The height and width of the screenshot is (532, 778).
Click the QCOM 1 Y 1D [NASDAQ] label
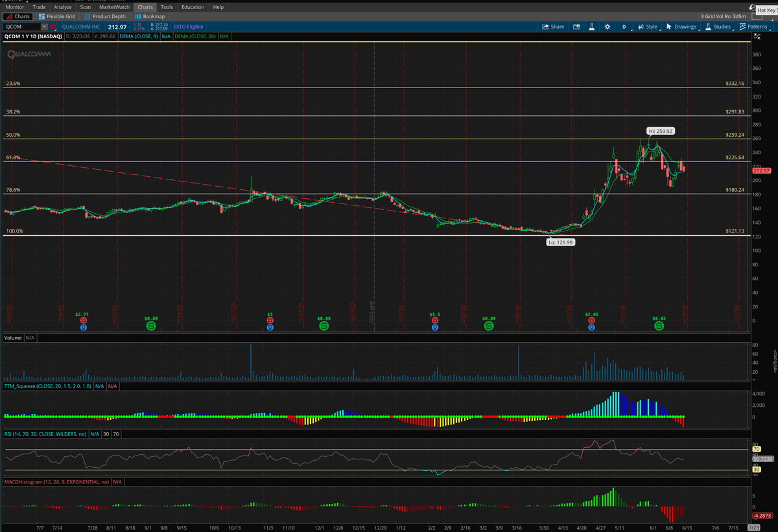pyautogui.click(x=33, y=36)
